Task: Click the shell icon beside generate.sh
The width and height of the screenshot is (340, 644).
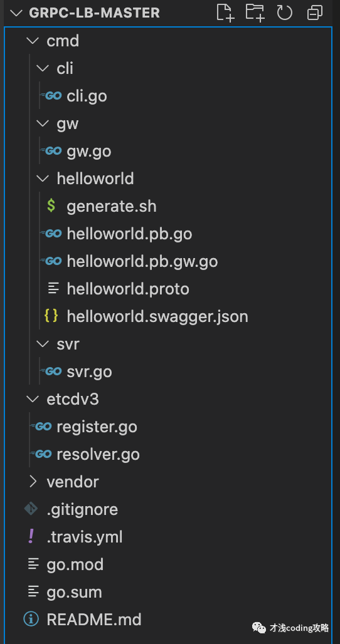Action: pyautogui.click(x=51, y=205)
